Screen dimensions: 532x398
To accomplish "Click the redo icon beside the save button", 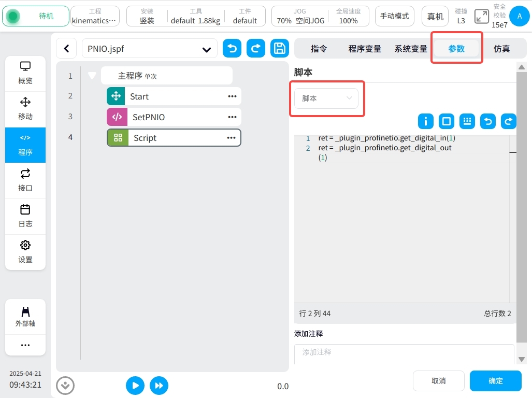I will (256, 48).
